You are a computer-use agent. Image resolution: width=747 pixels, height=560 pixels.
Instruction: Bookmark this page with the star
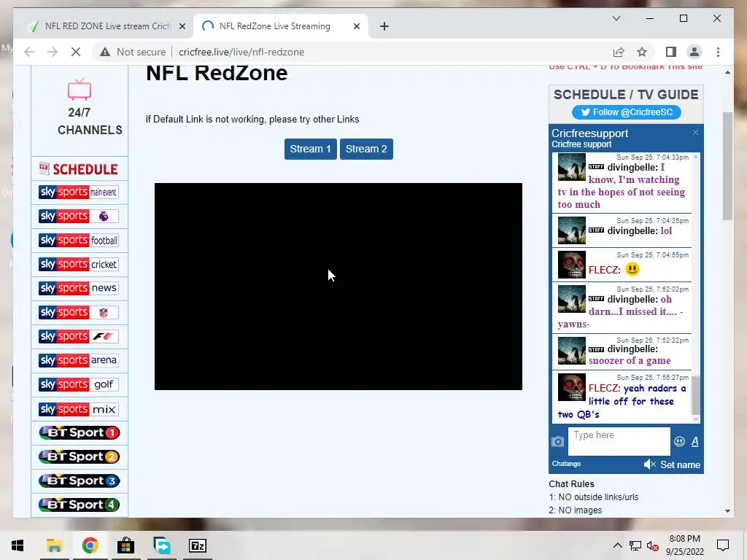[642, 52]
